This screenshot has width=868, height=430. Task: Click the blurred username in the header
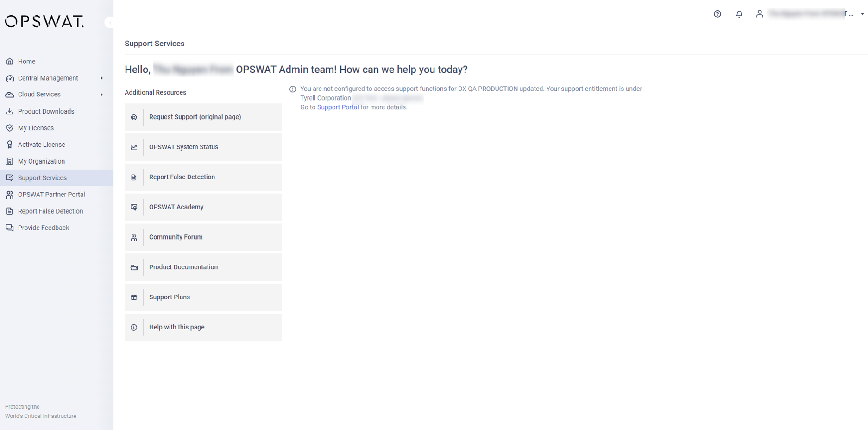(x=811, y=14)
